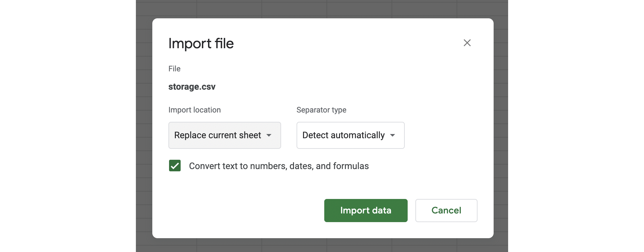Open the Detect automatically separator dropdown
Image resolution: width=644 pixels, height=252 pixels.
pos(350,135)
